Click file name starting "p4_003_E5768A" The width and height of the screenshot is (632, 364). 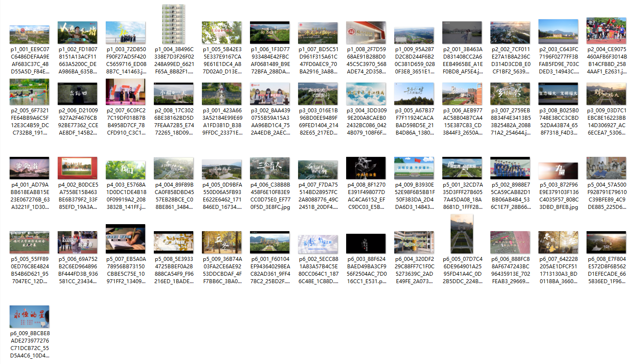(x=125, y=196)
